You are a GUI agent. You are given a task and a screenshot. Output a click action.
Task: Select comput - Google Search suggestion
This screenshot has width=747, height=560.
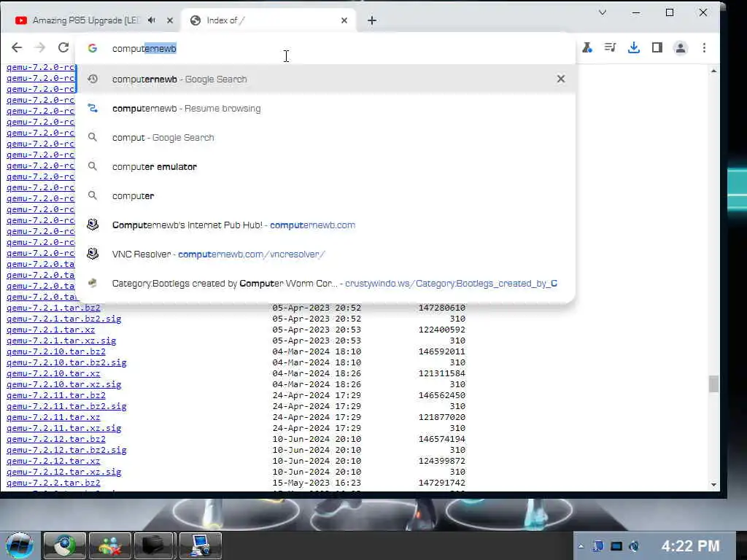(x=325, y=138)
